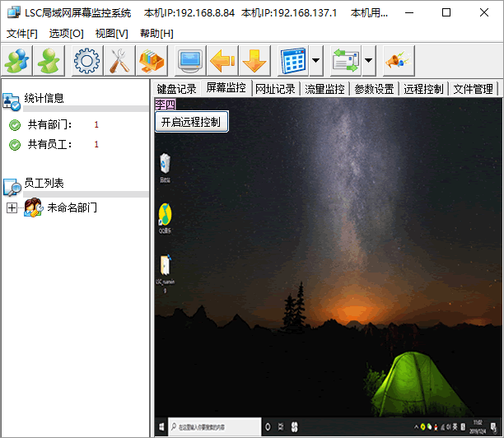
Task: Click the megaphone broadcast toolbar icon
Action: [399, 60]
